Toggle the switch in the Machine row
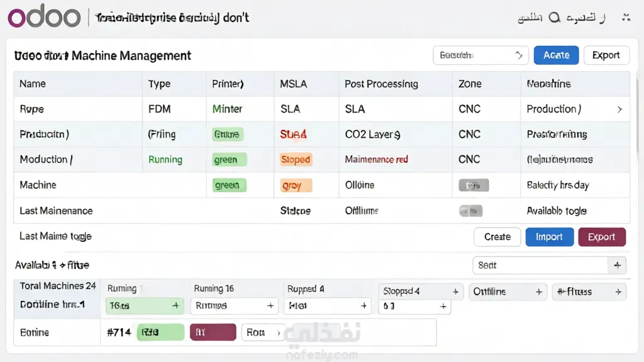The height and width of the screenshot is (362, 644). (x=474, y=185)
